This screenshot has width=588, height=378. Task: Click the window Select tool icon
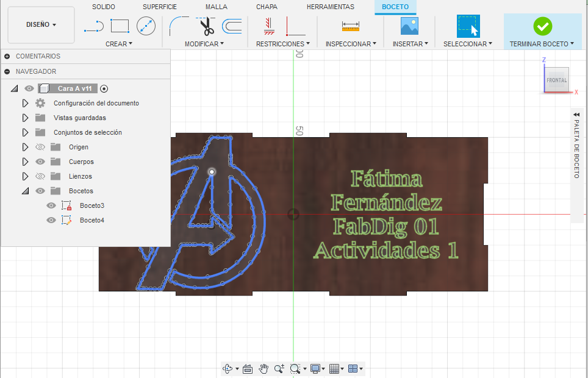[468, 26]
